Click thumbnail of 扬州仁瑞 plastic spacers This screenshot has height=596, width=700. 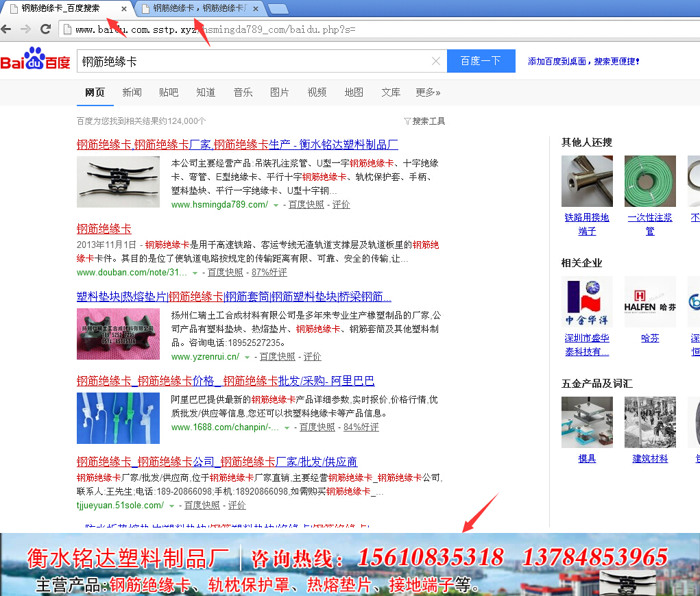[118, 334]
